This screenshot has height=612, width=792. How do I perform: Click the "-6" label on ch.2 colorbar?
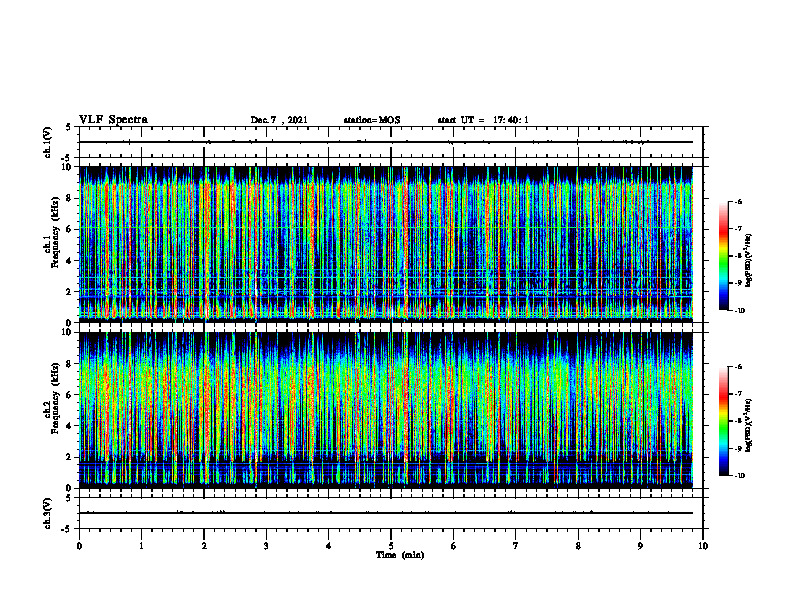[738, 367]
